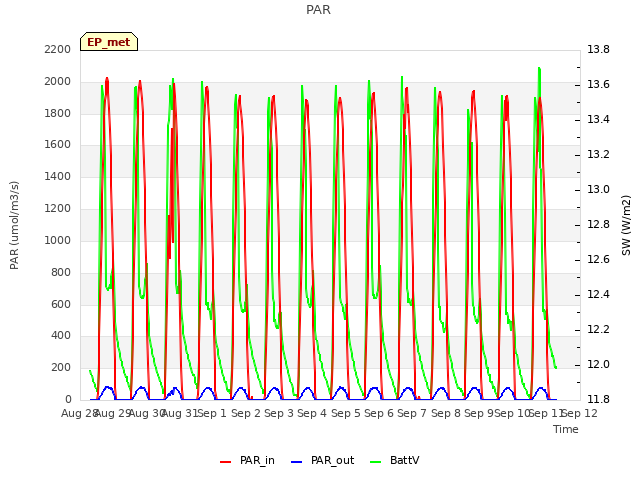The height and width of the screenshot is (480, 640).
Task: Click the green BattV legend swatch
Action: tap(375, 462)
